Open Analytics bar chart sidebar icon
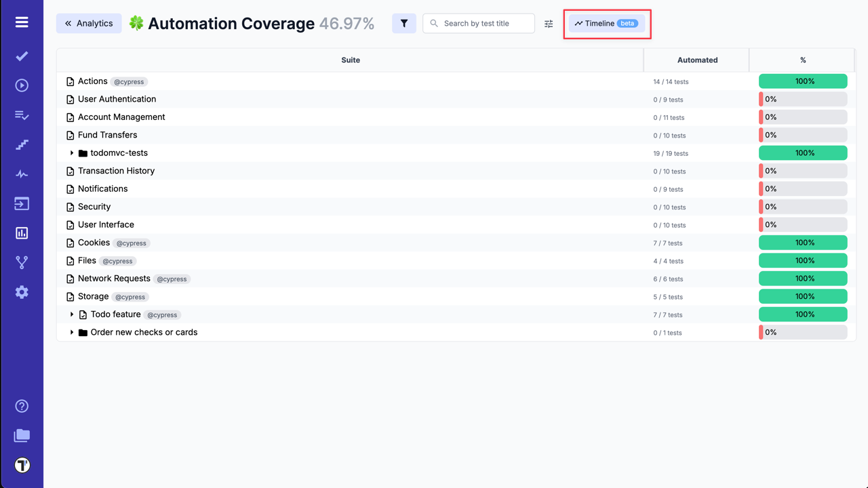Image resolution: width=868 pixels, height=488 pixels. (x=22, y=233)
